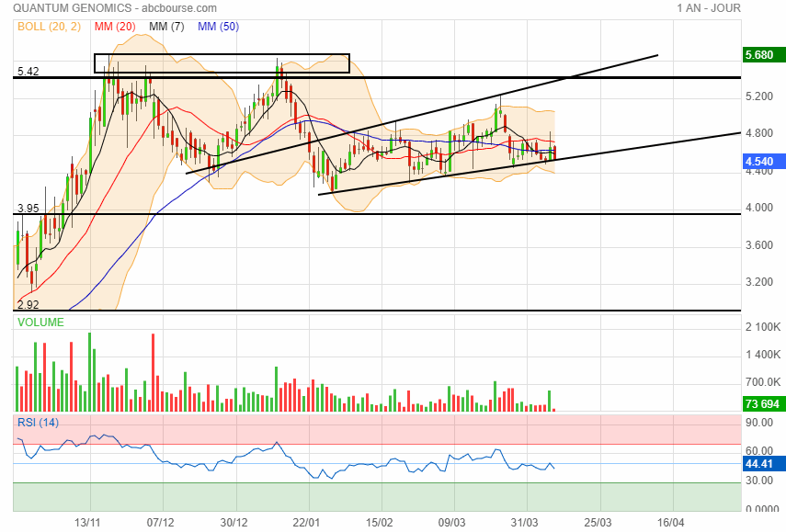This screenshot has width=786, height=532.
Task: Click the 700.0K volume axis value
Action: point(763,382)
